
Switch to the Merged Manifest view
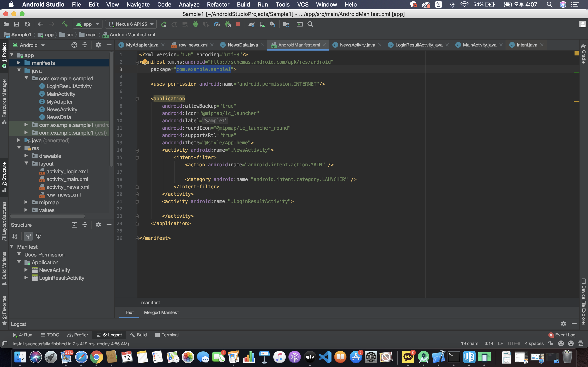pos(161,312)
